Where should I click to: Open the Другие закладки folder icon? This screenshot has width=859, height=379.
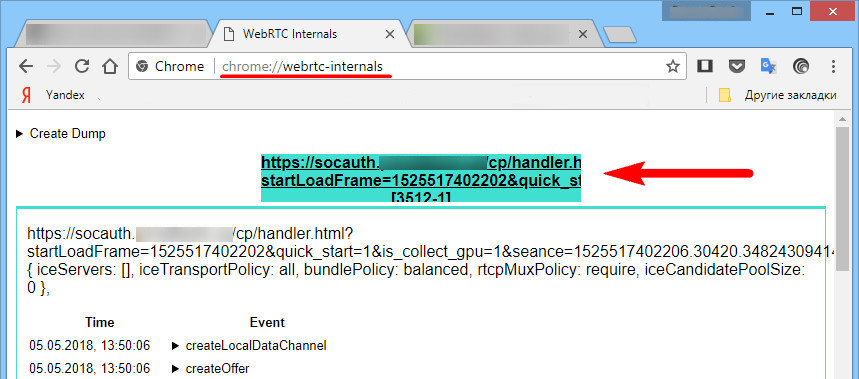725,95
